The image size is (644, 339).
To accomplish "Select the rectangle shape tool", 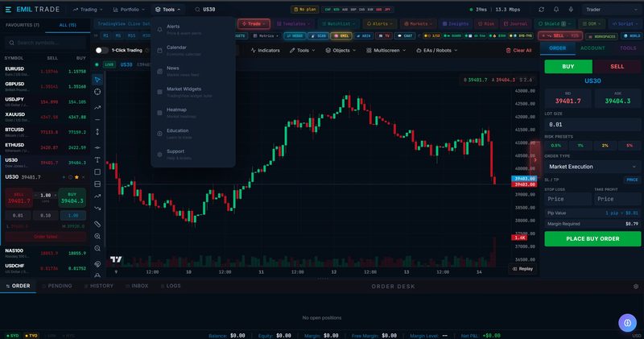I will point(97,172).
